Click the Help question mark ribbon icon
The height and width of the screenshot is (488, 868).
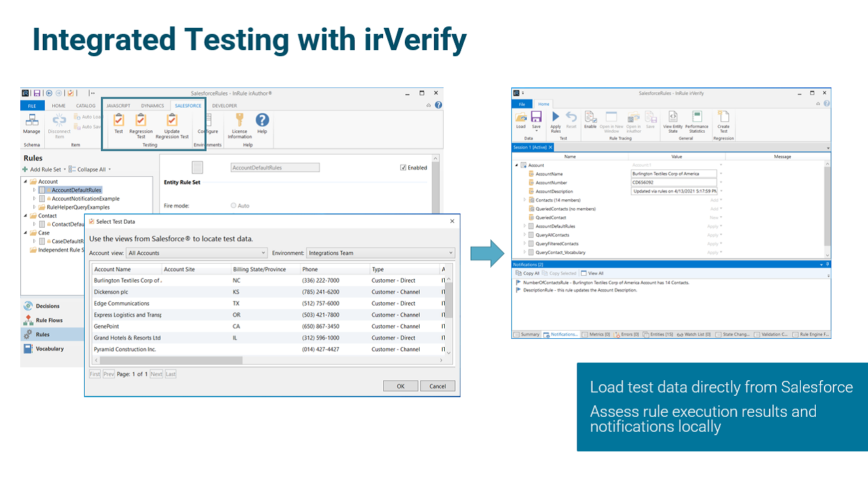point(262,120)
